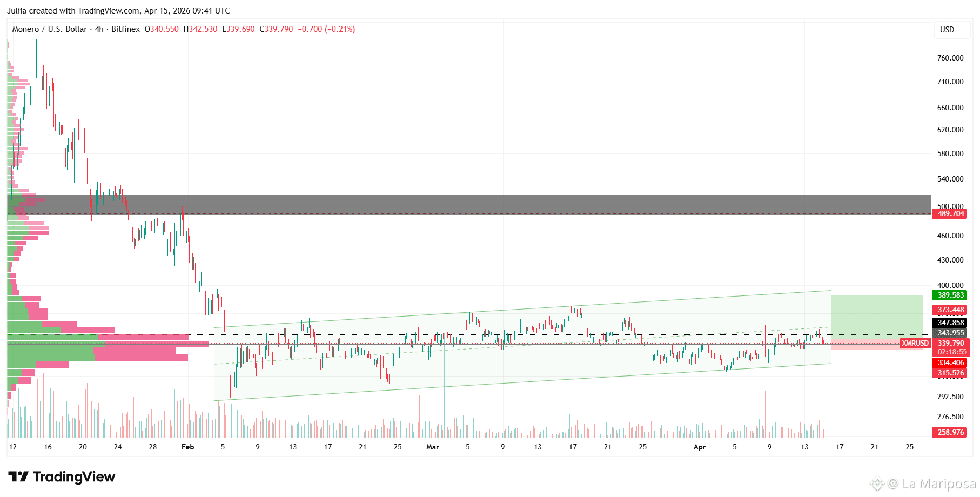
Task: Select the Monero / U.S. Dollar symbol title
Action: [50, 29]
